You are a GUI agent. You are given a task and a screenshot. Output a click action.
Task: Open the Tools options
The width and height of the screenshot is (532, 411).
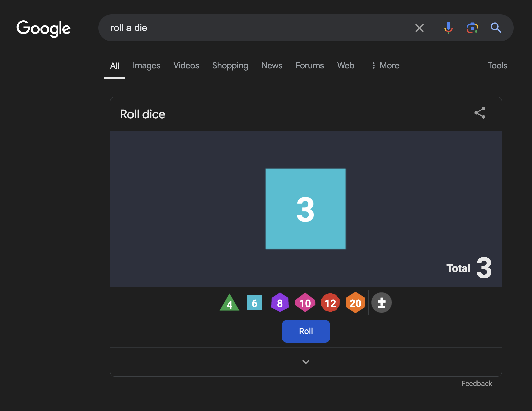click(497, 66)
